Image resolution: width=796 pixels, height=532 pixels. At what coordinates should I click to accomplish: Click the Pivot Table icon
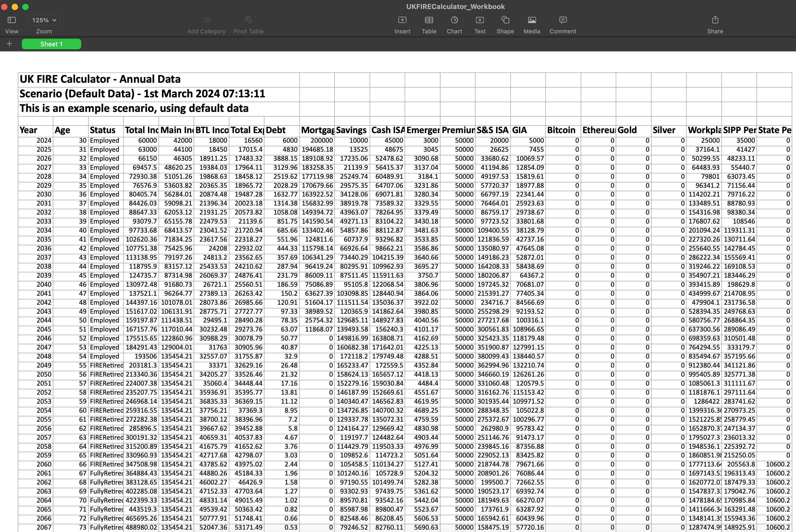tap(248, 20)
